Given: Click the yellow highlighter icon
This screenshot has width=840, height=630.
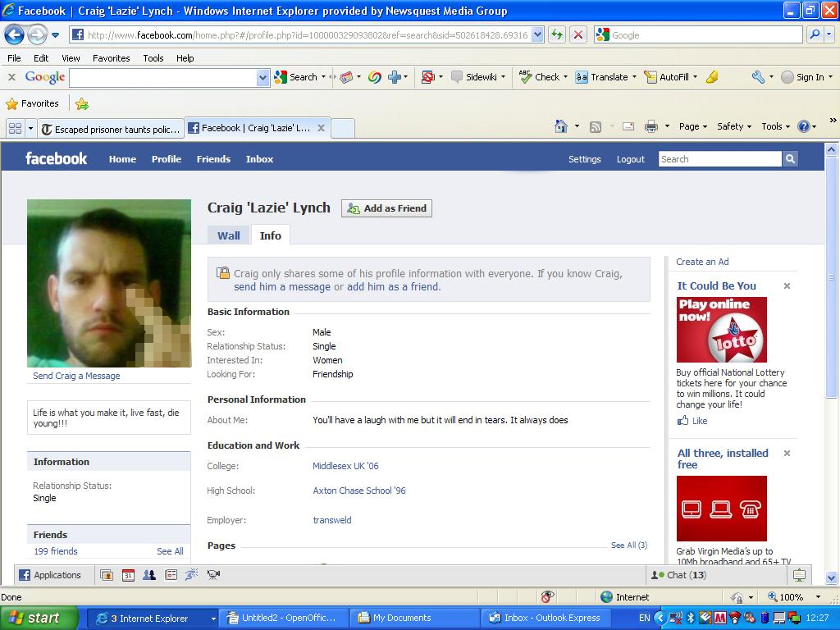Looking at the screenshot, I should tap(712, 77).
